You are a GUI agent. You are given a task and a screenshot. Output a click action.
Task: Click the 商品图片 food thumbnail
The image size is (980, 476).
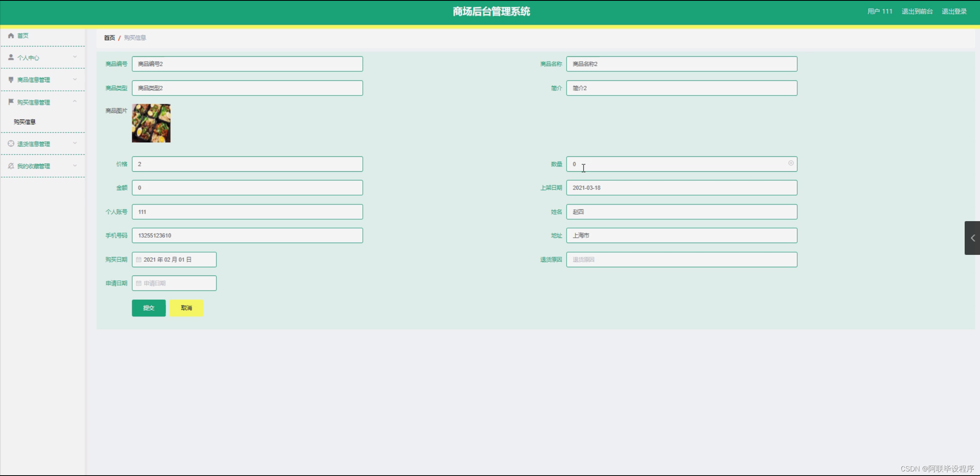(x=151, y=123)
